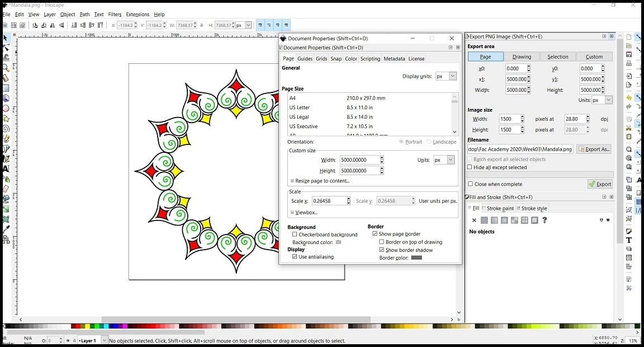Set fill to pattern in Fill tab
The image size is (644, 347).
tap(524, 221)
